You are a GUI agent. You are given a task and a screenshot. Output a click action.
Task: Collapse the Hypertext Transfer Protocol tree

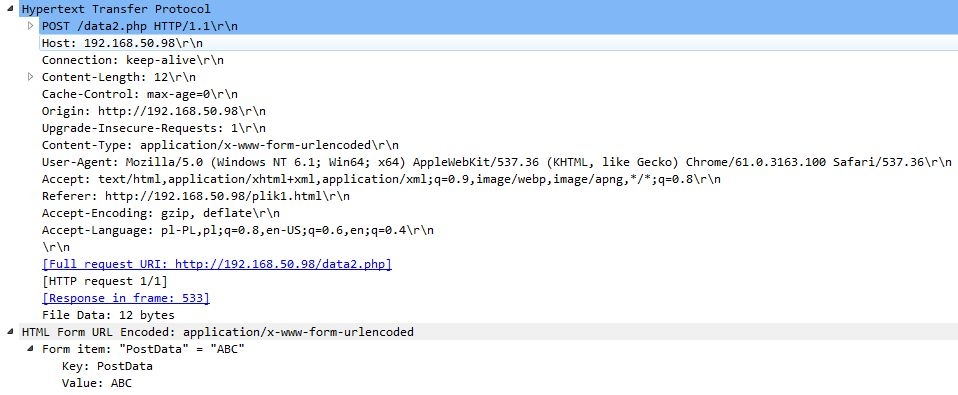tap(10, 9)
